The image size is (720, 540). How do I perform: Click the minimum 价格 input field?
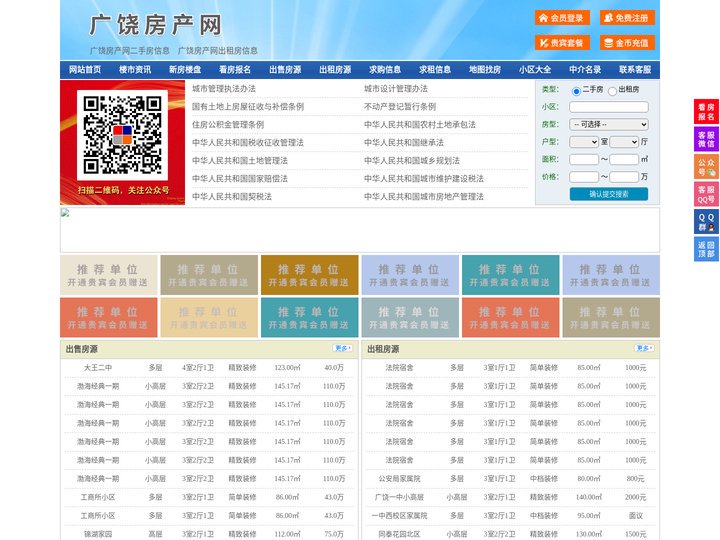pyautogui.click(x=584, y=177)
